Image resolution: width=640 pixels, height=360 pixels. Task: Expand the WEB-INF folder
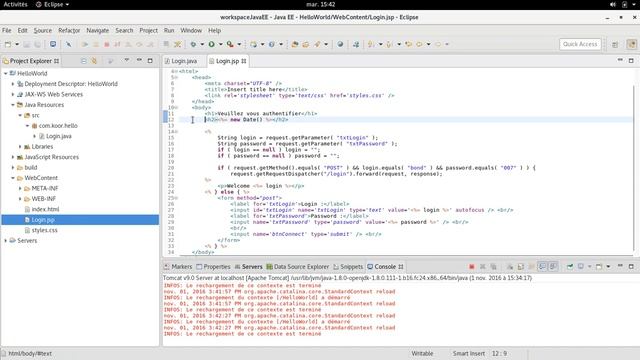click(20, 199)
